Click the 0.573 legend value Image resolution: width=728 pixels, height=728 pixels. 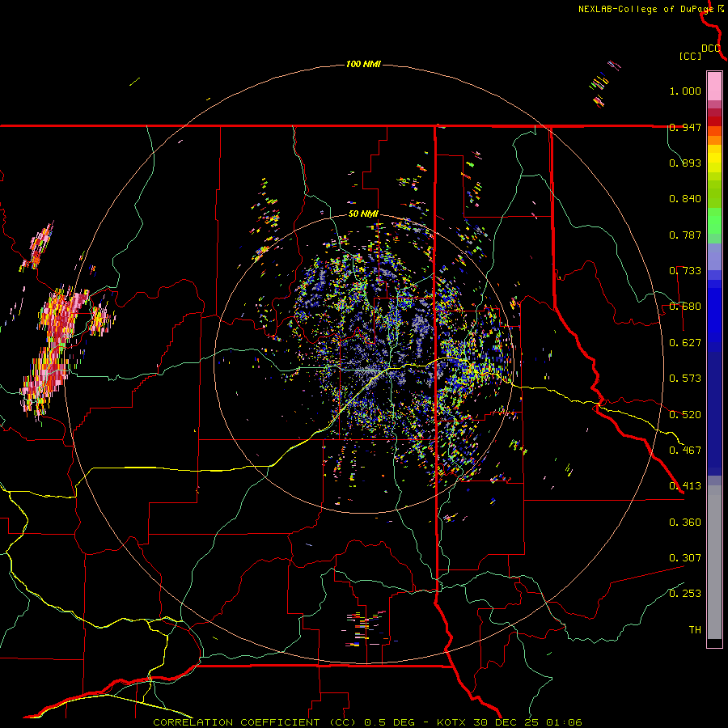point(685,379)
